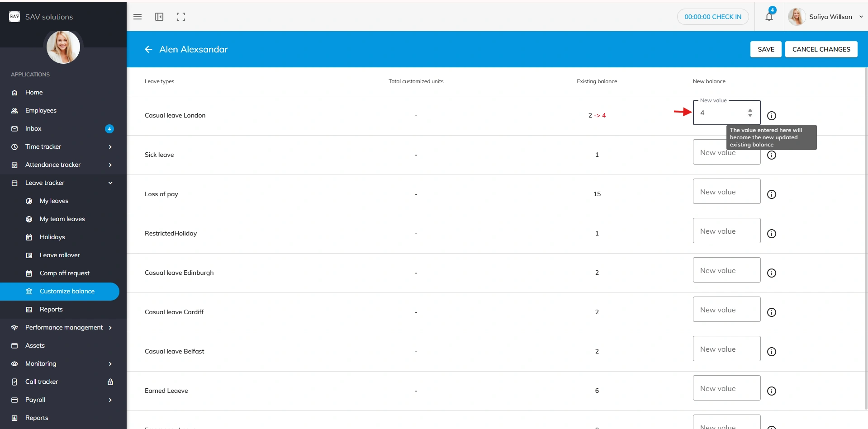Start the timer with CHECK IN
The image size is (868, 429).
[x=712, y=17]
